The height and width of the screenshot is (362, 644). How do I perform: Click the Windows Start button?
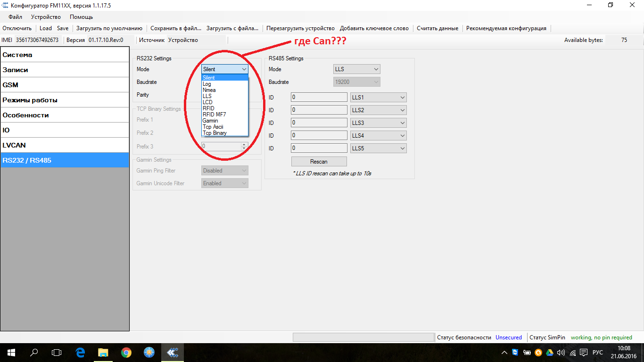11,352
